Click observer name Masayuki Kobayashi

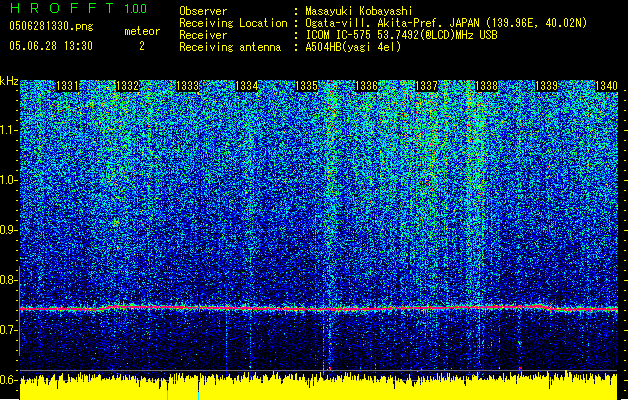point(359,11)
